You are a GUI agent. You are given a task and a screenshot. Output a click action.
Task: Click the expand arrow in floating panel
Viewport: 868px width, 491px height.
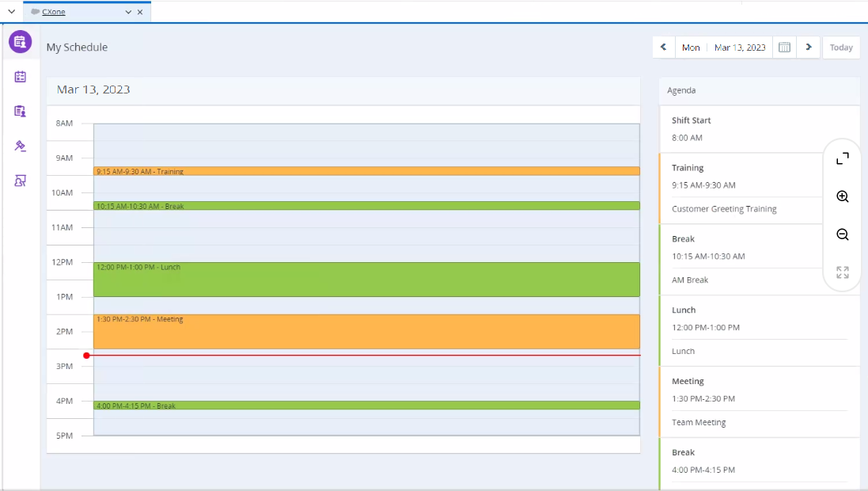tap(842, 157)
